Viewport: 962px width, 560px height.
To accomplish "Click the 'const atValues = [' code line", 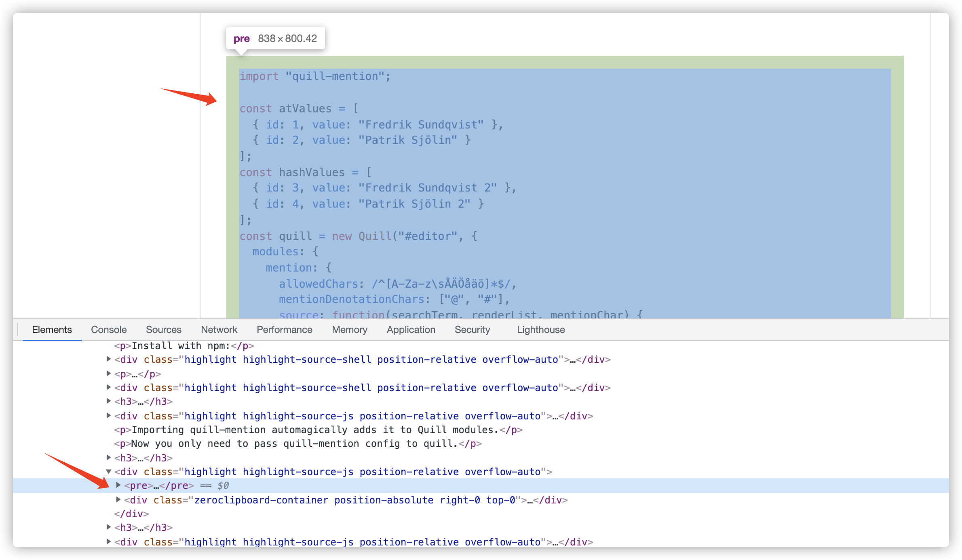I will (299, 109).
